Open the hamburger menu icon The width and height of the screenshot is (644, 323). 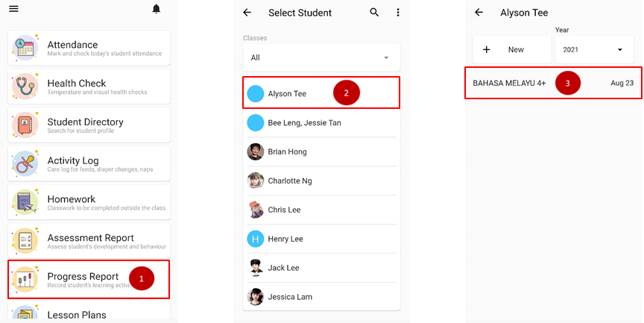coord(13,9)
